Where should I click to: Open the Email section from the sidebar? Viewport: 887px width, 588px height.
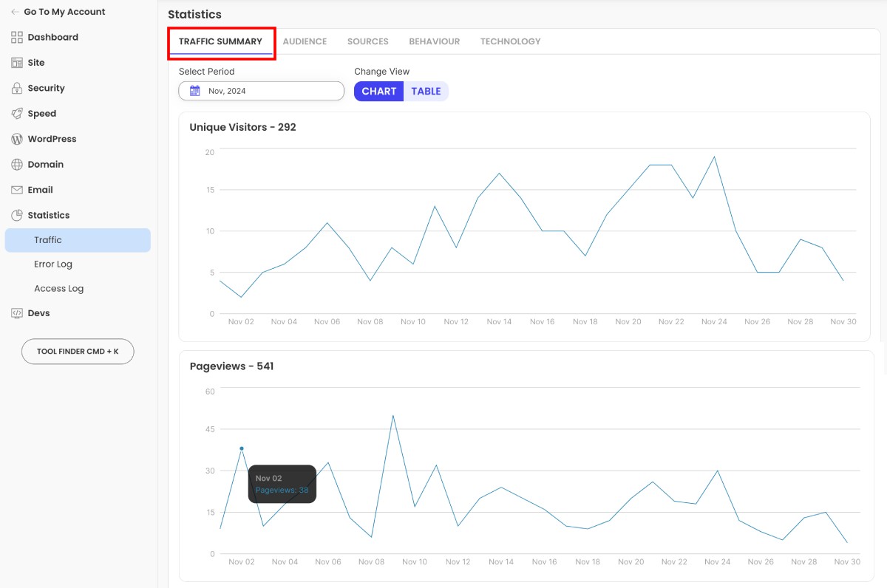click(x=40, y=189)
